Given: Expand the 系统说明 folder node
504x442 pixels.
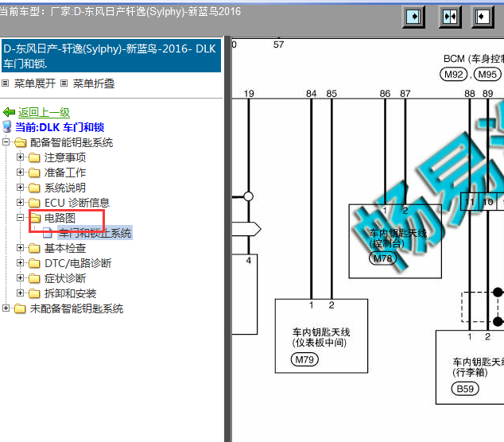Looking at the screenshot, I should (x=20, y=188).
